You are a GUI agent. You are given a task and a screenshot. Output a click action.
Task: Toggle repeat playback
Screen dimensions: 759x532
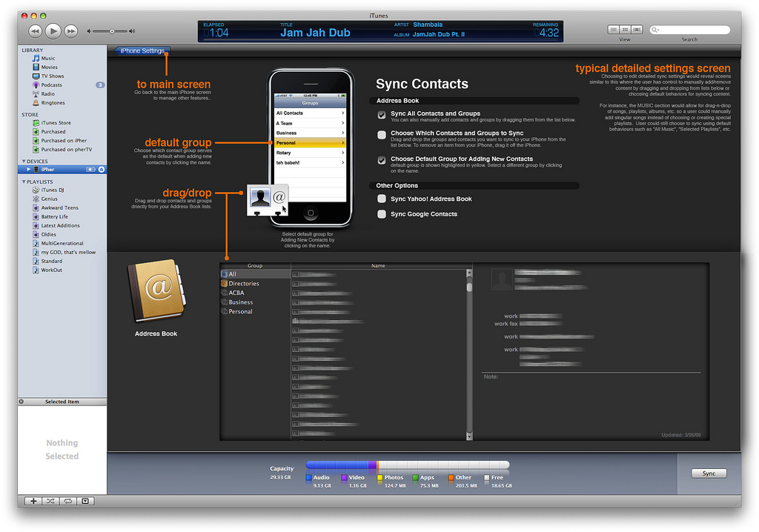(x=67, y=501)
